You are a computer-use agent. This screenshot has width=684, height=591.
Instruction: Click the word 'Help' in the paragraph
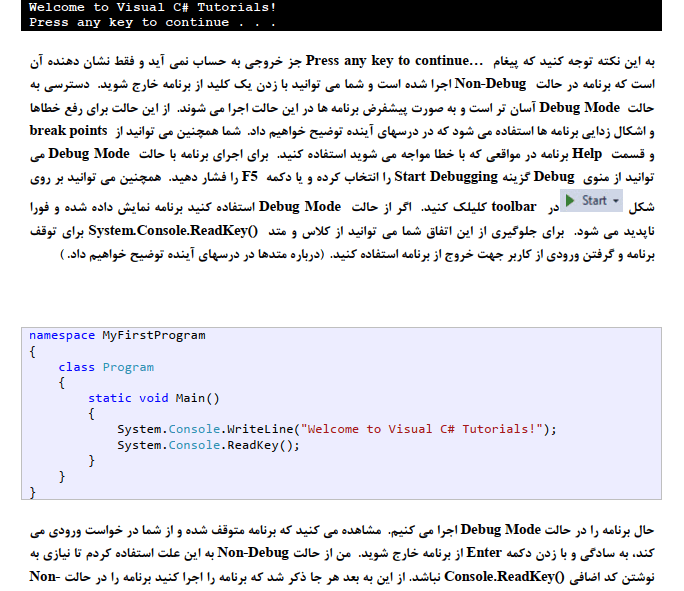(x=587, y=154)
